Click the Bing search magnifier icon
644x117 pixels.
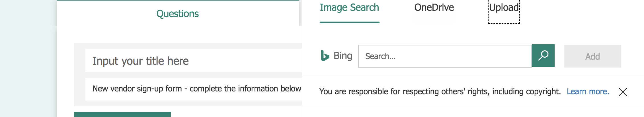tap(543, 56)
